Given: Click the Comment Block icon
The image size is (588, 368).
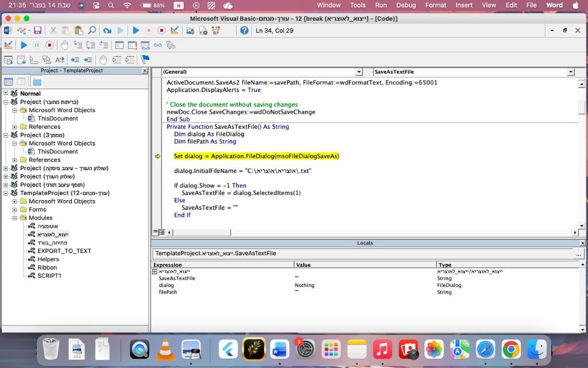Looking at the screenshot, I should coord(117,59).
